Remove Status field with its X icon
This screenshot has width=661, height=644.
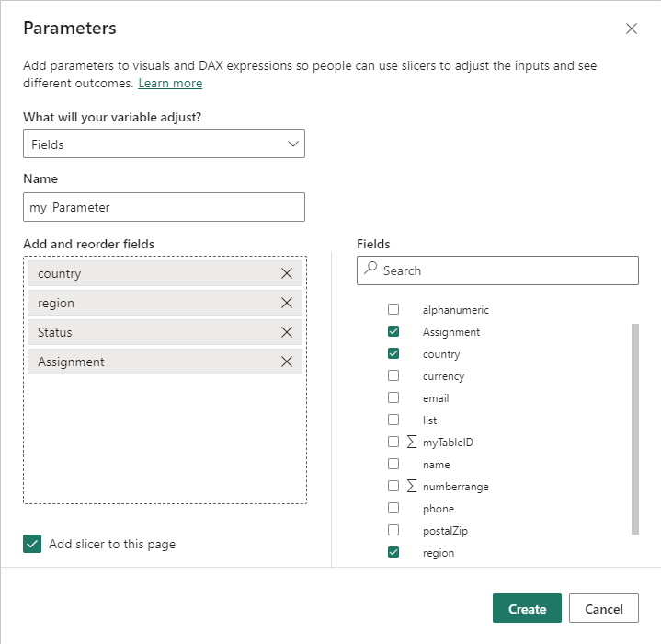tap(287, 332)
